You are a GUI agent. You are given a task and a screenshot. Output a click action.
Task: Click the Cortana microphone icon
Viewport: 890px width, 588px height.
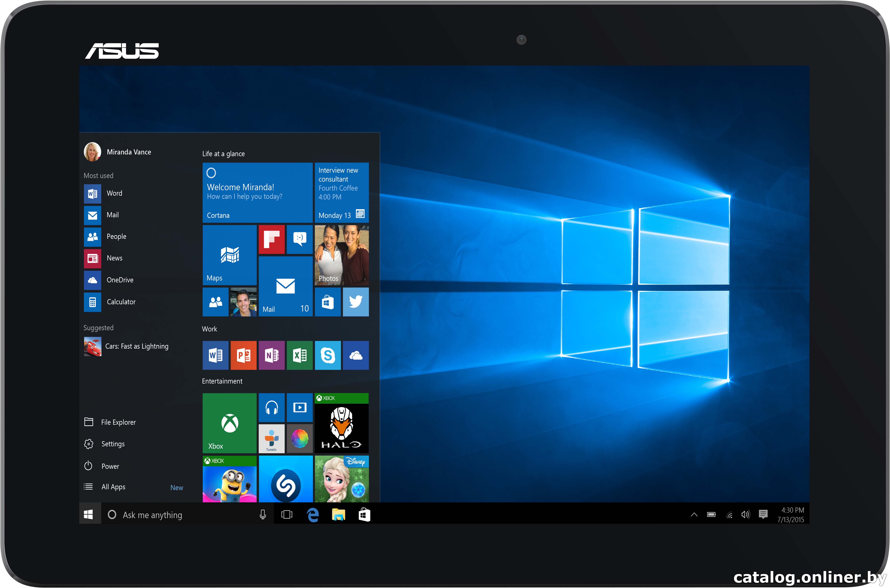[263, 514]
